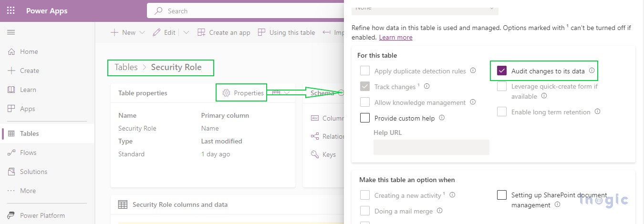Go to Tables breadcrumb link
The image size is (644, 224).
[x=126, y=67]
